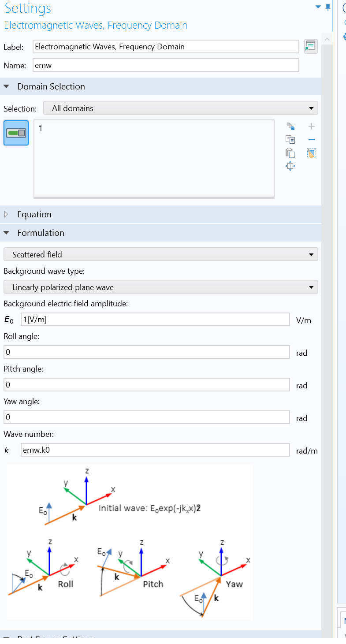Pin the Settings window
This screenshot has height=644, width=346.
[327, 7]
